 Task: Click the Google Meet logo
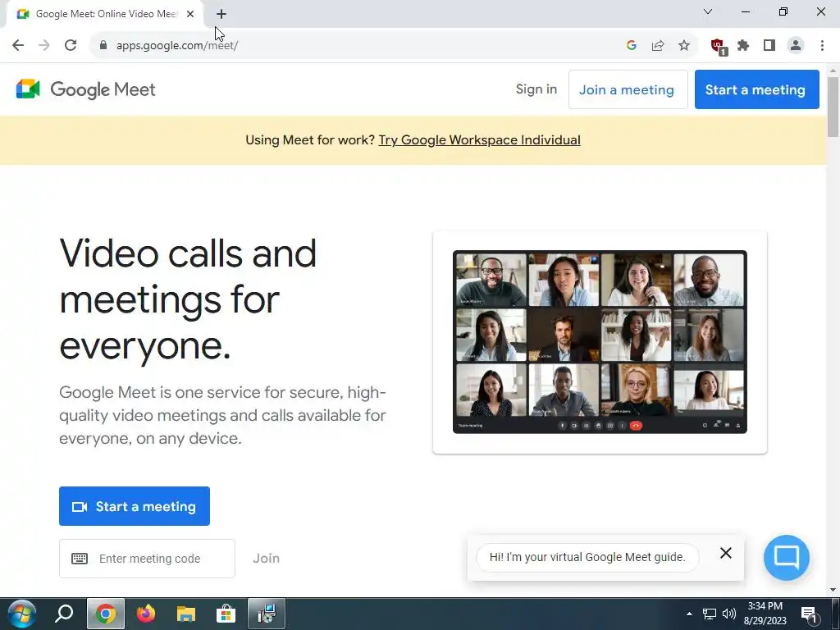click(85, 89)
